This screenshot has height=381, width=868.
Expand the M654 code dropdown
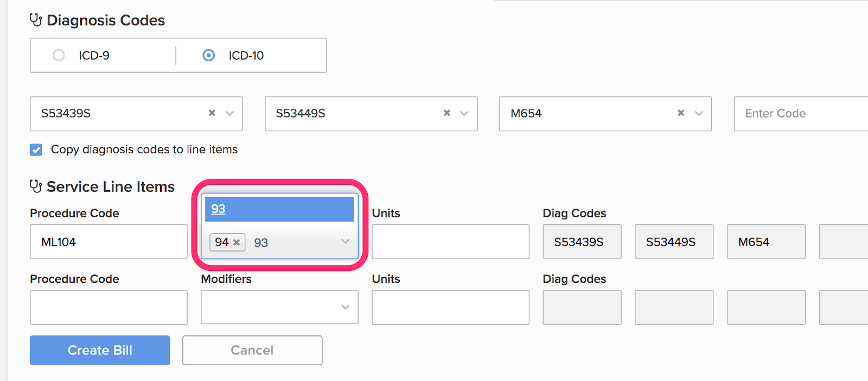pos(699,113)
